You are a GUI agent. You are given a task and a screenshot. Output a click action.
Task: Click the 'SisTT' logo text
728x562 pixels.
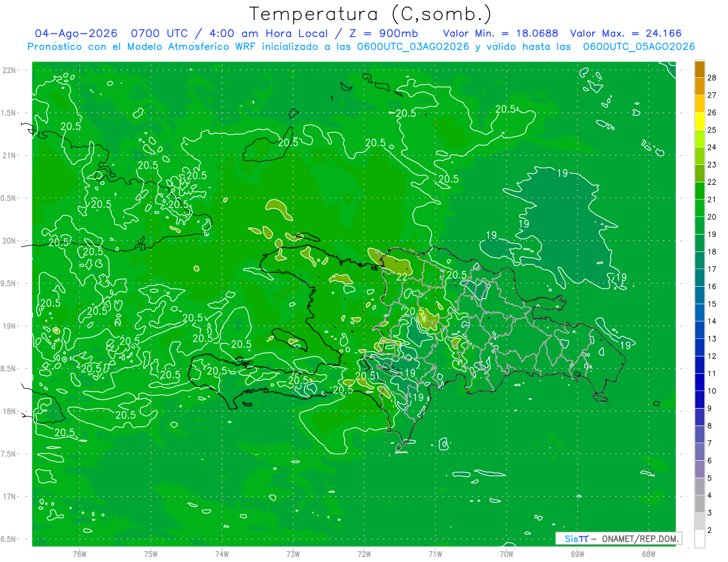(576, 538)
